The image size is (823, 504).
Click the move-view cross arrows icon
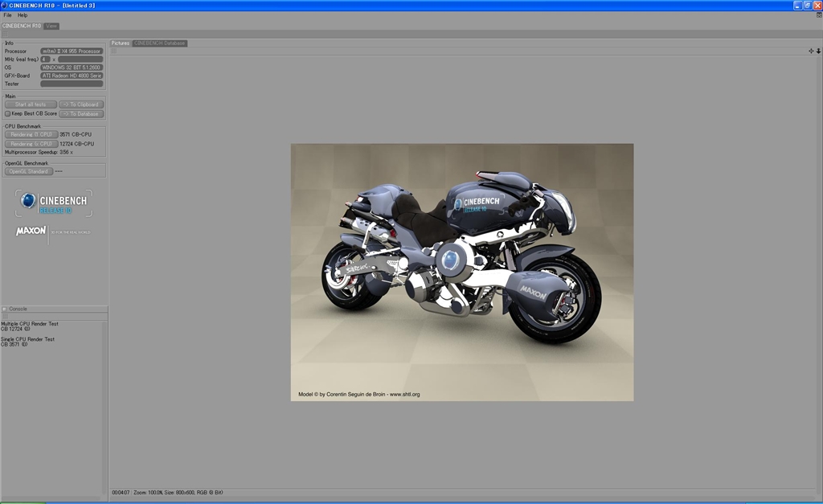click(x=811, y=51)
